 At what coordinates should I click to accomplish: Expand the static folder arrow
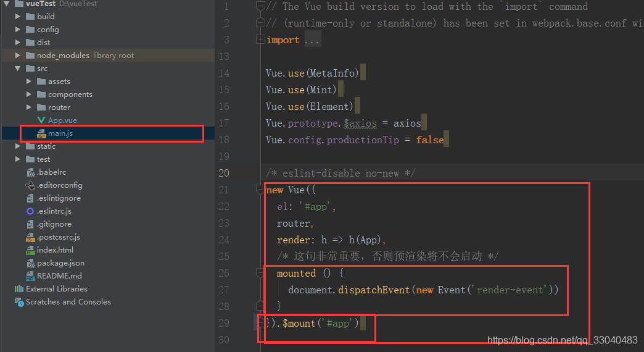pyautogui.click(x=18, y=146)
